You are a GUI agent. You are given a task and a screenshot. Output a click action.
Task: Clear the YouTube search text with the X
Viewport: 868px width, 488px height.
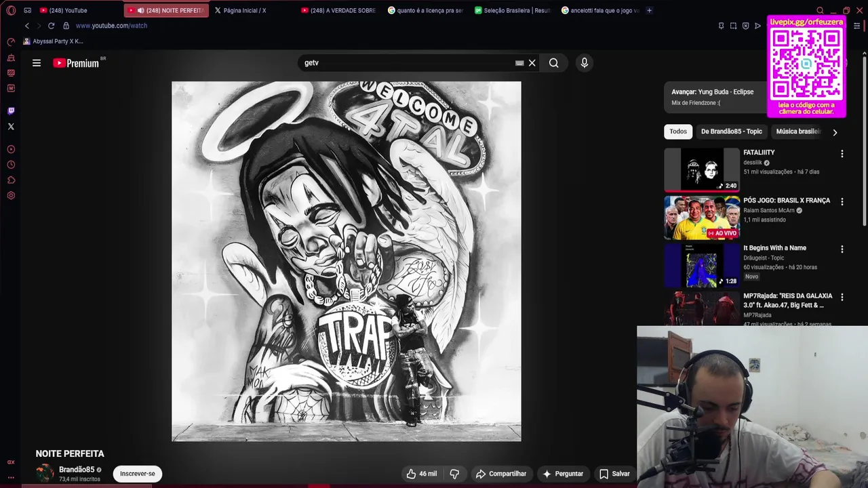tap(532, 63)
